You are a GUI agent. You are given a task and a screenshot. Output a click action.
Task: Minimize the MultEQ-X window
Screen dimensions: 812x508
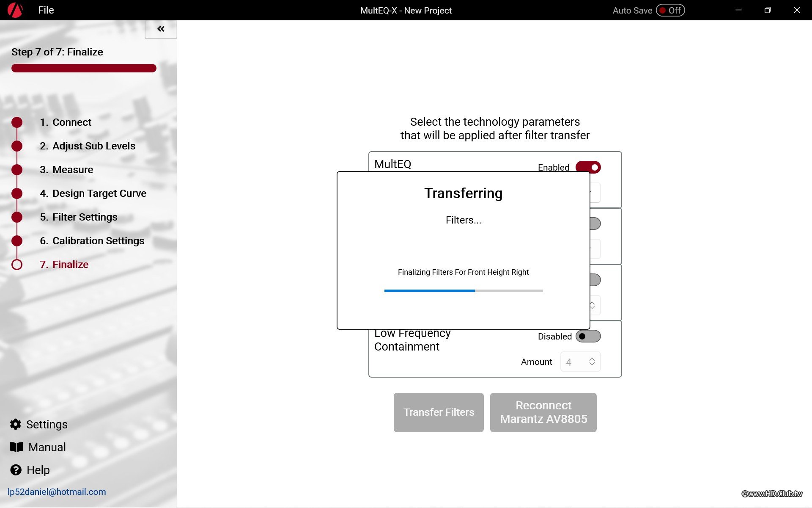point(738,10)
